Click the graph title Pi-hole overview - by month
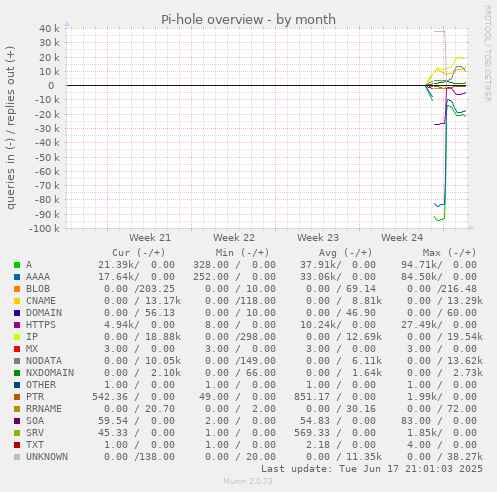The image size is (497, 492). pos(248,19)
